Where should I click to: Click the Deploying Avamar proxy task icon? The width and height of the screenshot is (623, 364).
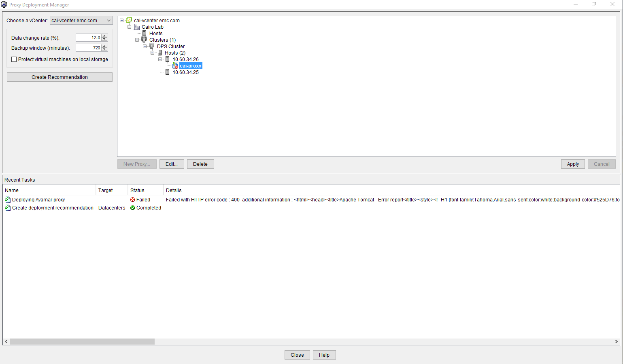pyautogui.click(x=7, y=199)
